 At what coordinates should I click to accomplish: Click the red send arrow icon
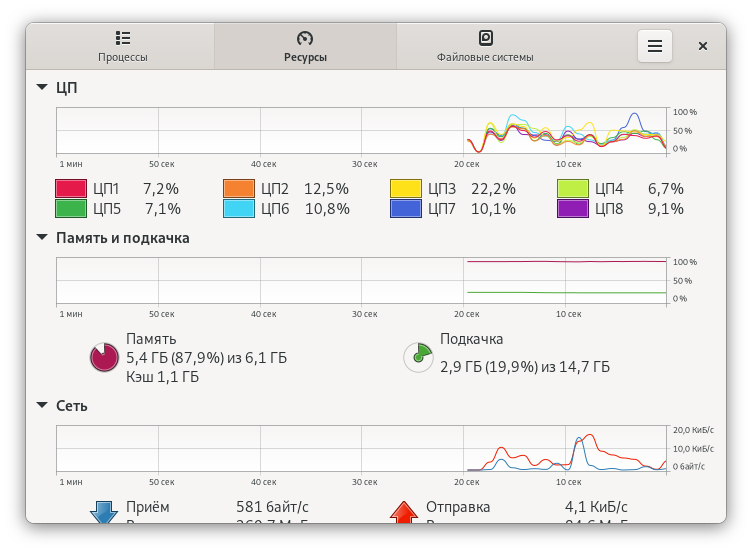coord(404,512)
